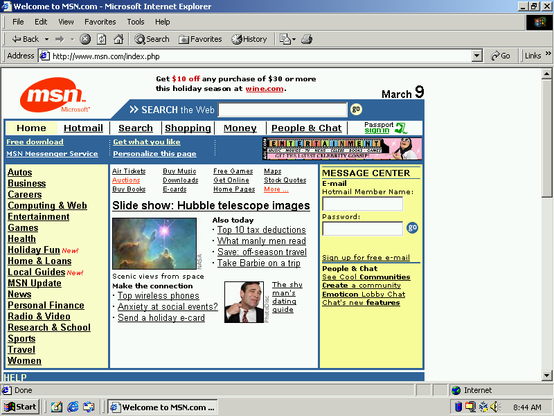The image size is (554, 416).
Task: Click the Windows Start button
Action: point(20,407)
